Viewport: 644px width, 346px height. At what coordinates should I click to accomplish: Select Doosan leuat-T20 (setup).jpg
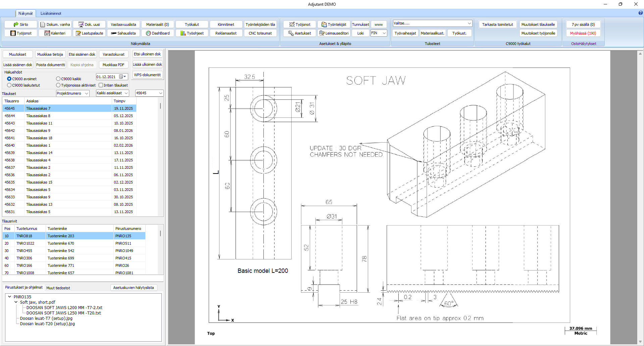pos(47,324)
